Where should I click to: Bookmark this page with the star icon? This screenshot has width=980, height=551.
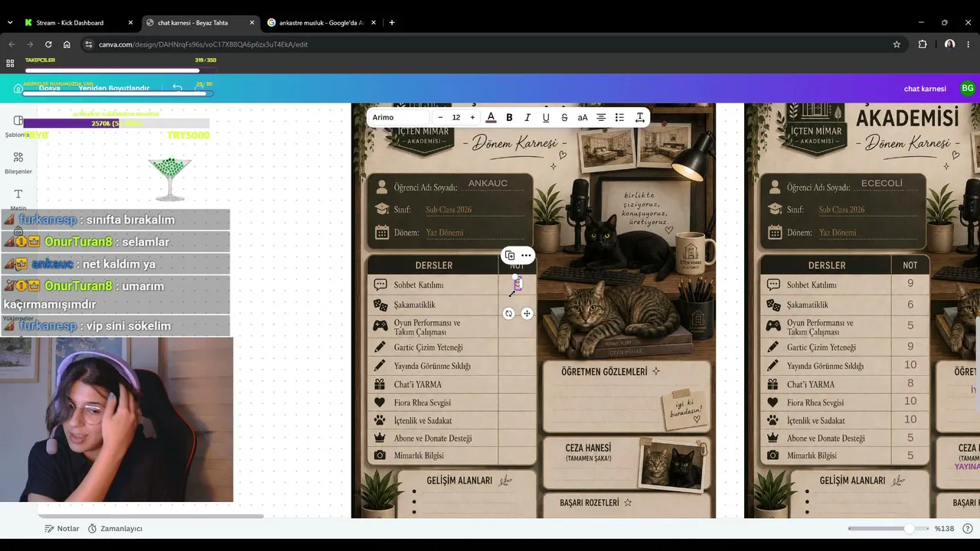click(x=897, y=44)
